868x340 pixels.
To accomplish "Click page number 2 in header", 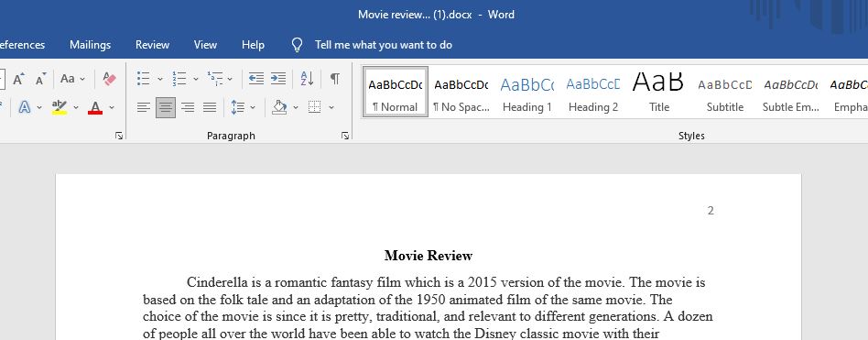I will (711, 211).
